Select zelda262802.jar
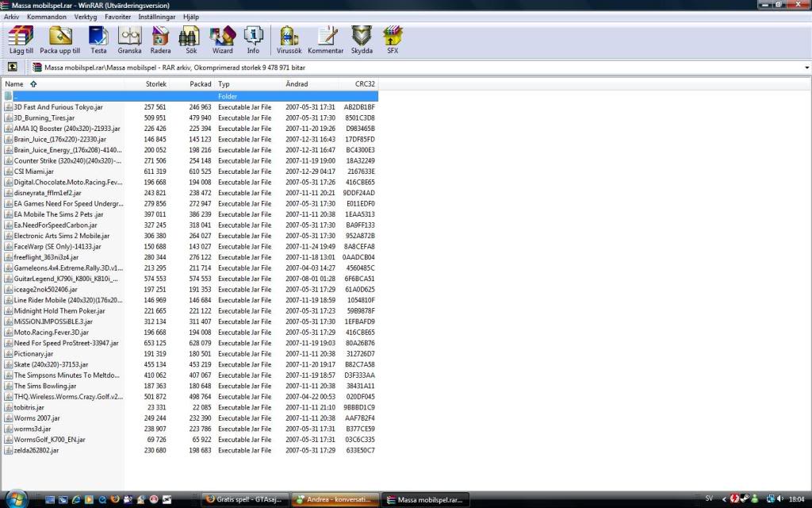Image resolution: width=812 pixels, height=508 pixels. (36, 451)
